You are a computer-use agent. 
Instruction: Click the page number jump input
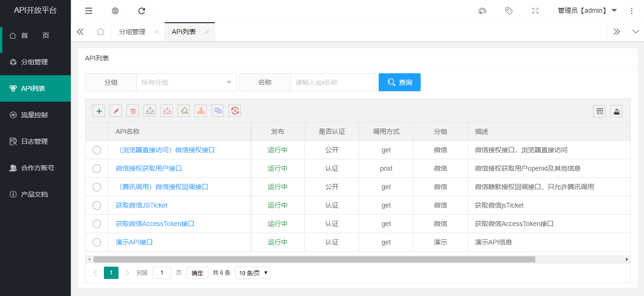tap(162, 273)
